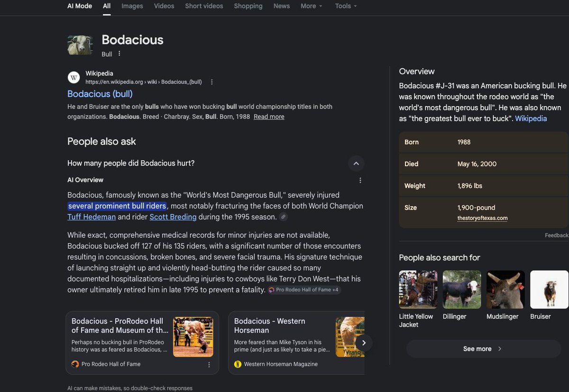This screenshot has width=569, height=392.
Task: Open Bruiser related bull search
Action: (549, 295)
